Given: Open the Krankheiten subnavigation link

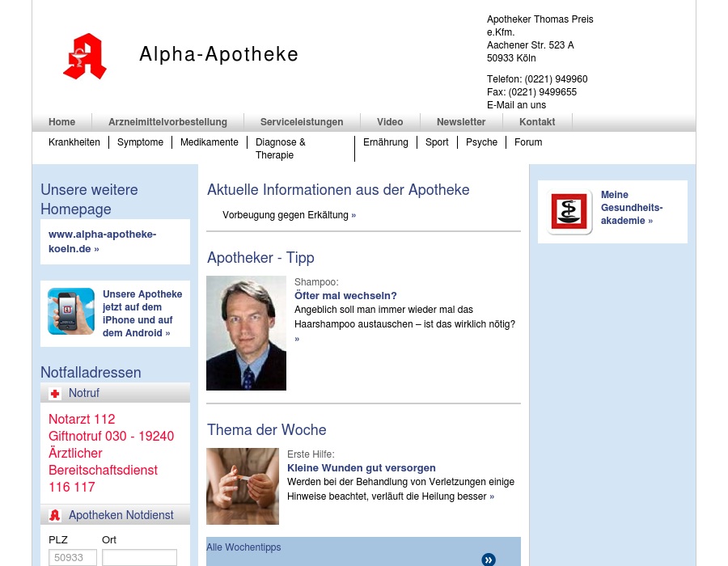Looking at the screenshot, I should pyautogui.click(x=74, y=142).
